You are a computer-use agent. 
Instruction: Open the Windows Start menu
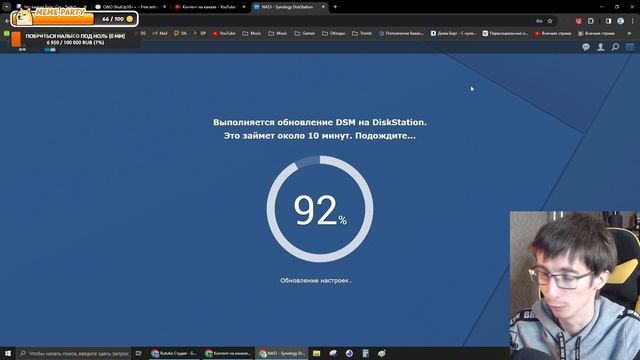pos(8,353)
